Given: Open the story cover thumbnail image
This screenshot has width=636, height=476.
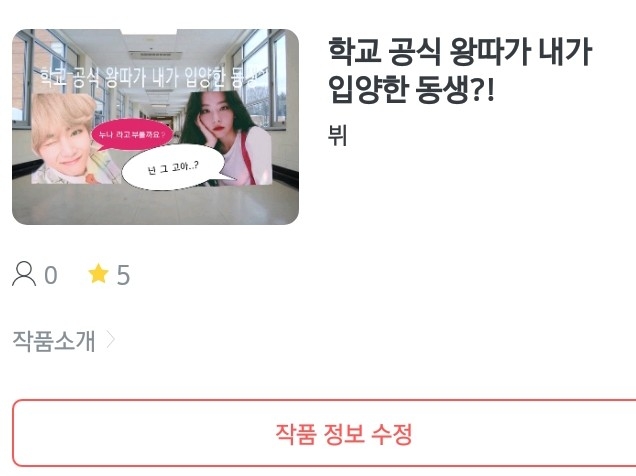Looking at the screenshot, I should 155,127.
